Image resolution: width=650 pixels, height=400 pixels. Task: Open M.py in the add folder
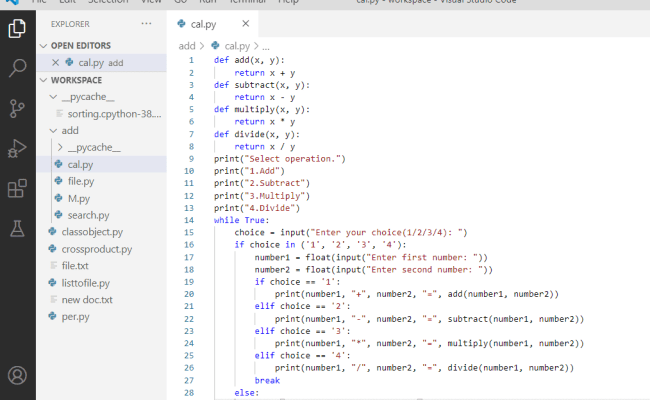(x=102, y=198)
